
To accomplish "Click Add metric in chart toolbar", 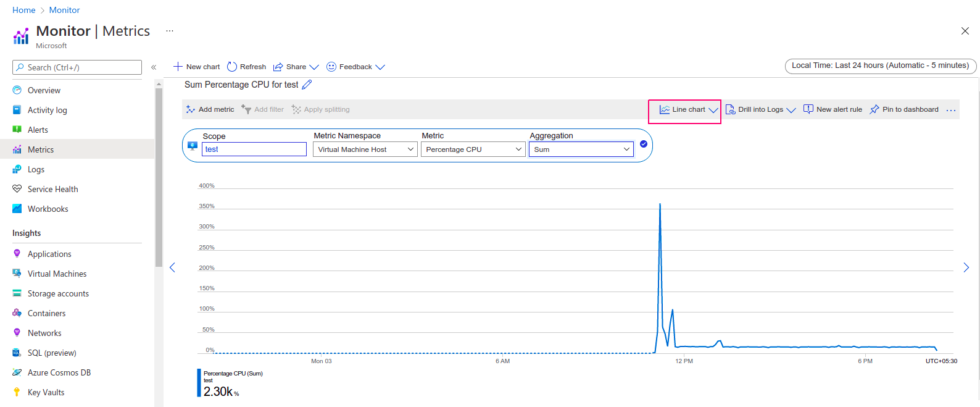I will [x=210, y=109].
